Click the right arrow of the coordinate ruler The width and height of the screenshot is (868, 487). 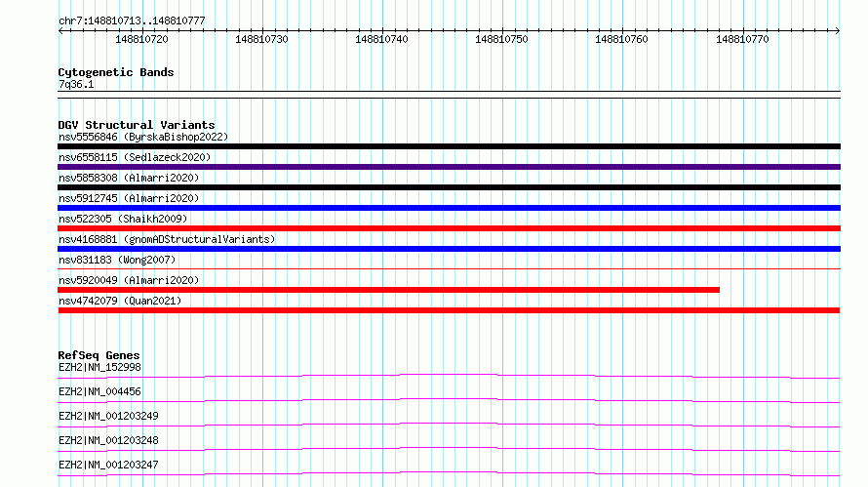tap(837, 31)
